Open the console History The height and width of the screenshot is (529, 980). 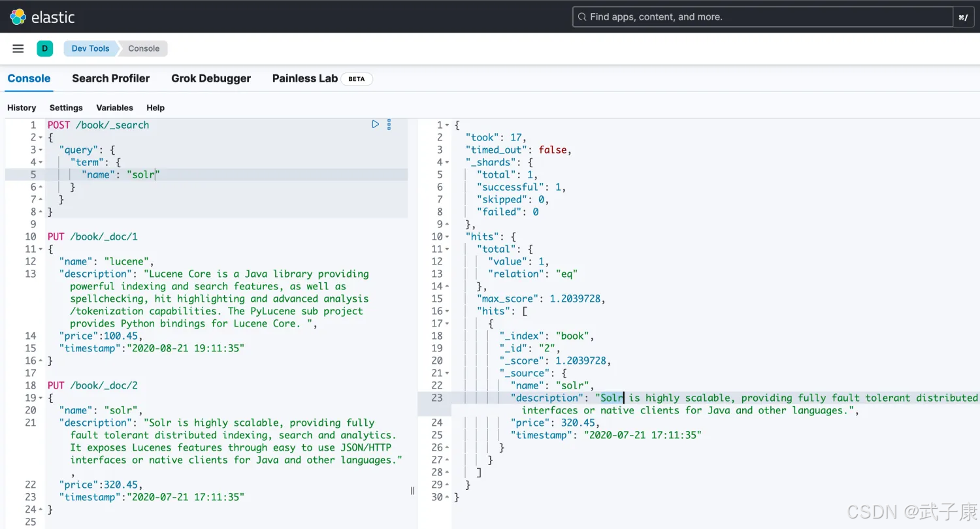point(22,108)
